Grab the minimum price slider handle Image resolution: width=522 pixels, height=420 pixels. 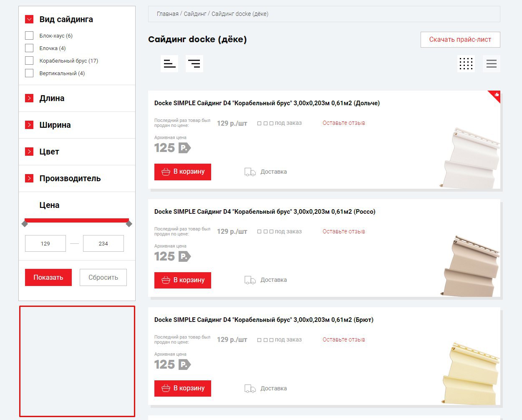(x=25, y=224)
